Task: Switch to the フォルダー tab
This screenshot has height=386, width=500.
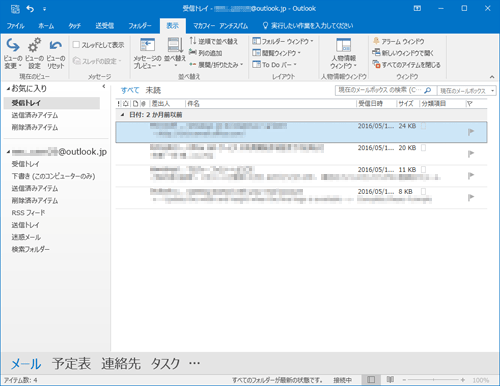Action: 140,26
